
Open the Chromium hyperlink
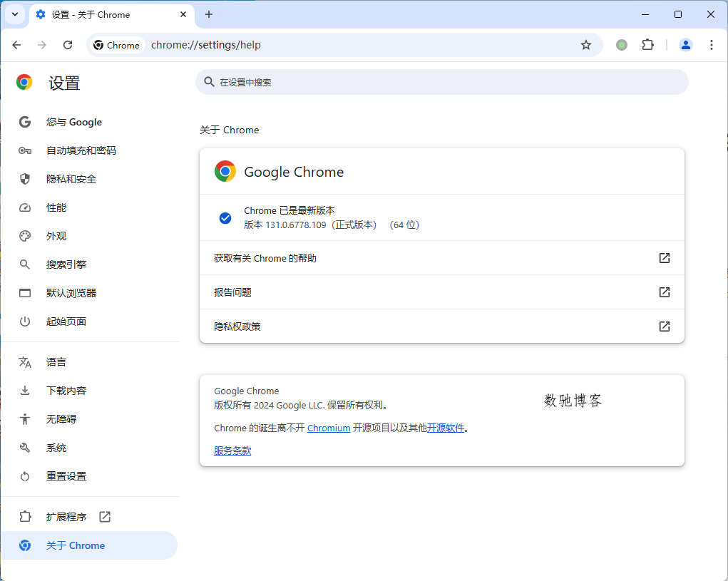329,428
